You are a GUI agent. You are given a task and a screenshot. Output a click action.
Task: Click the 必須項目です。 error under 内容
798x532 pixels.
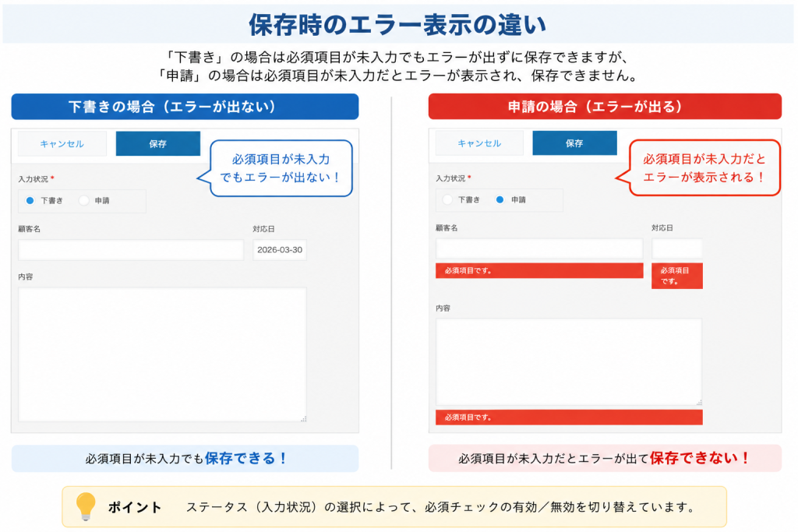click(569, 417)
